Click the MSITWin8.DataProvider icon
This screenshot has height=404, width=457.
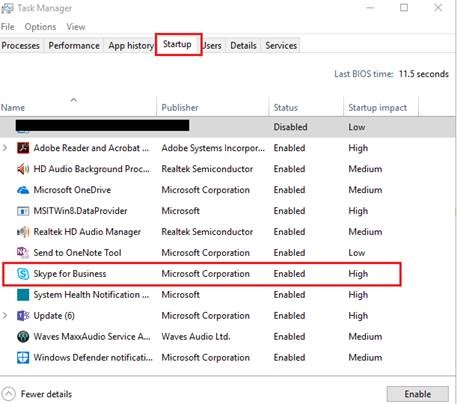click(x=23, y=211)
